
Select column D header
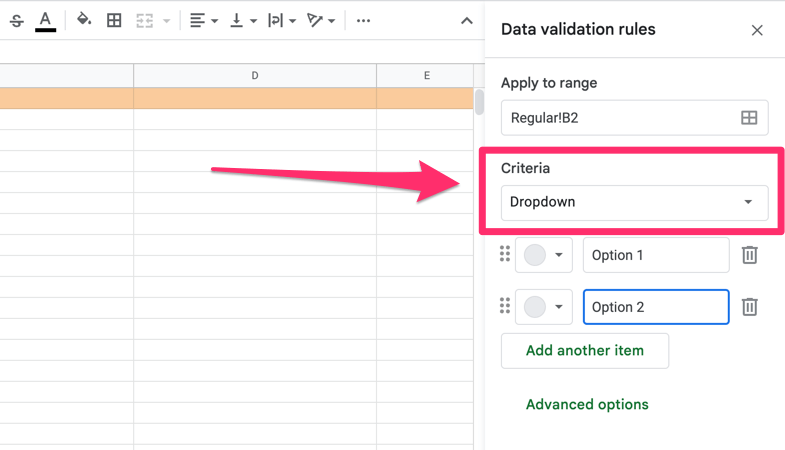pos(255,76)
